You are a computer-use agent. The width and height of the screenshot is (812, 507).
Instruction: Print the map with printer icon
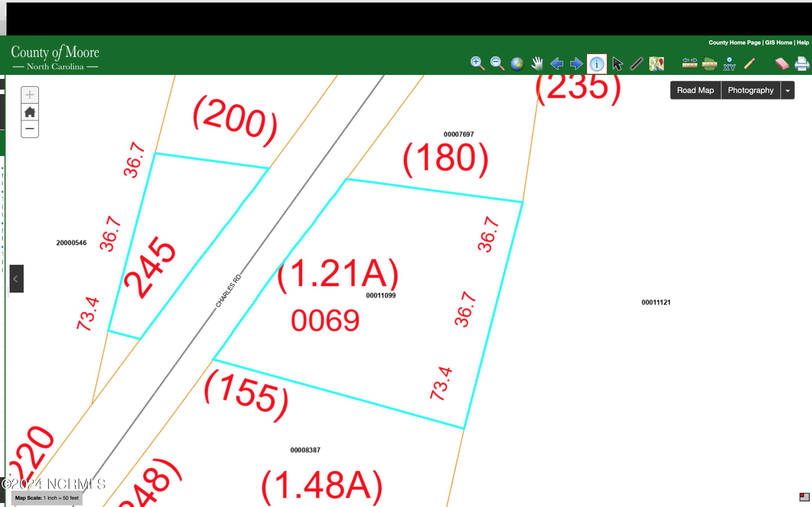tap(802, 64)
